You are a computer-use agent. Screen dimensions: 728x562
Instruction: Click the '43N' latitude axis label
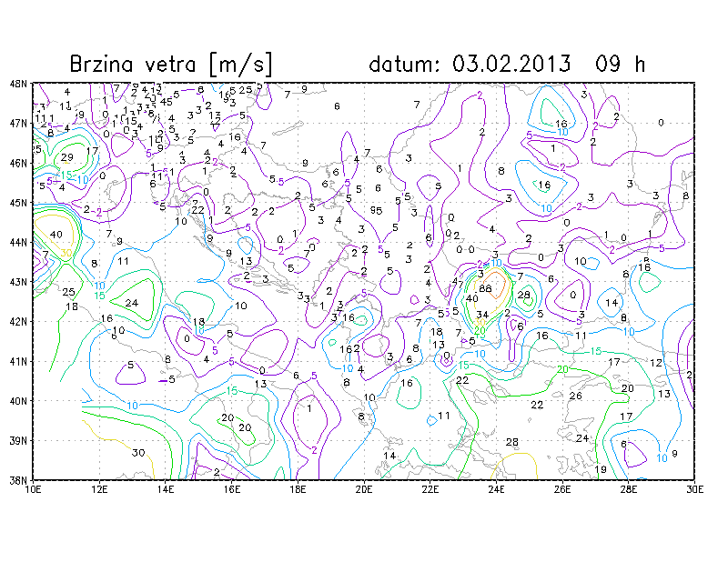tap(18, 282)
